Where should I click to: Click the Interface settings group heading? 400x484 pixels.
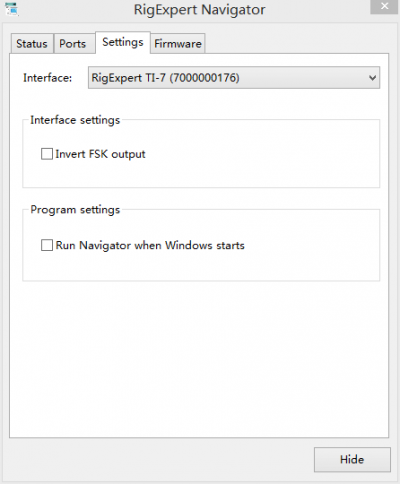[75, 120]
